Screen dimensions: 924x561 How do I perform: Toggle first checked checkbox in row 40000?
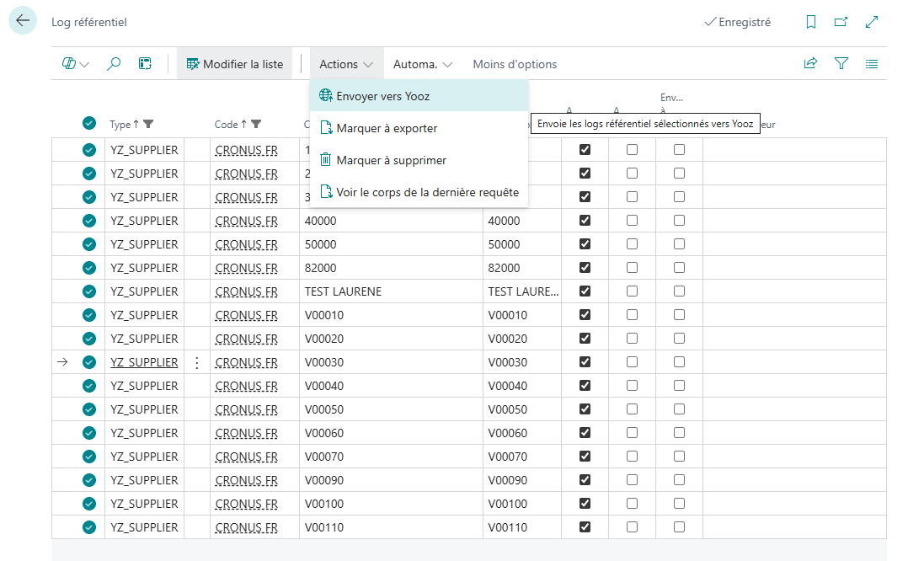click(585, 221)
